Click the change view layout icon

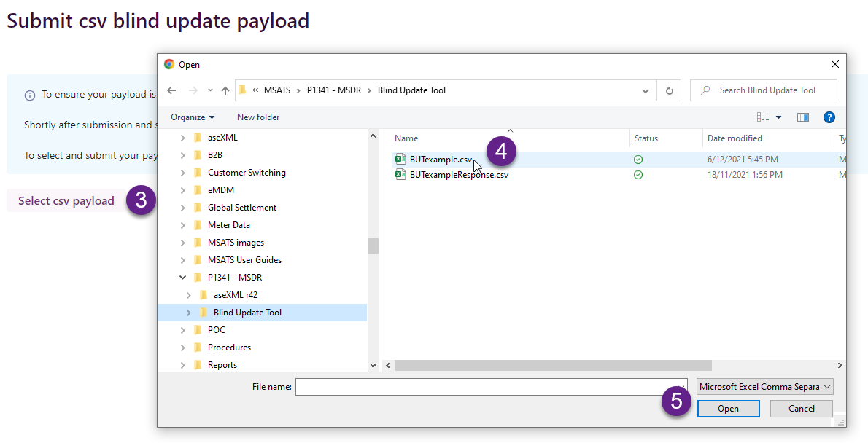pyautogui.click(x=763, y=117)
